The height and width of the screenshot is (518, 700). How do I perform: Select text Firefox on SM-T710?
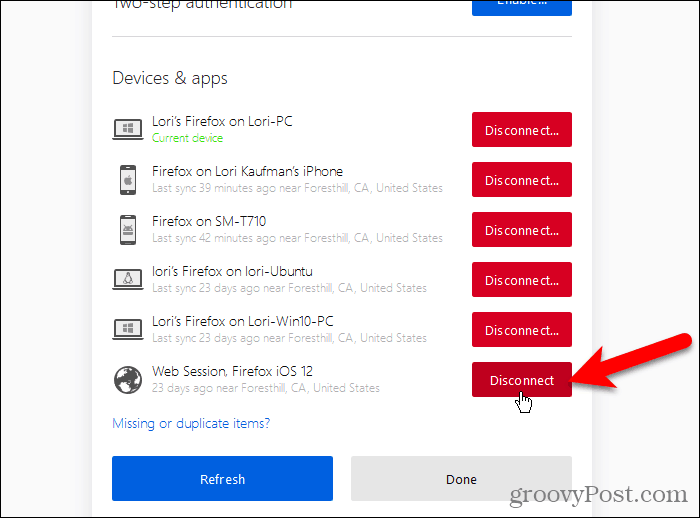[209, 221]
